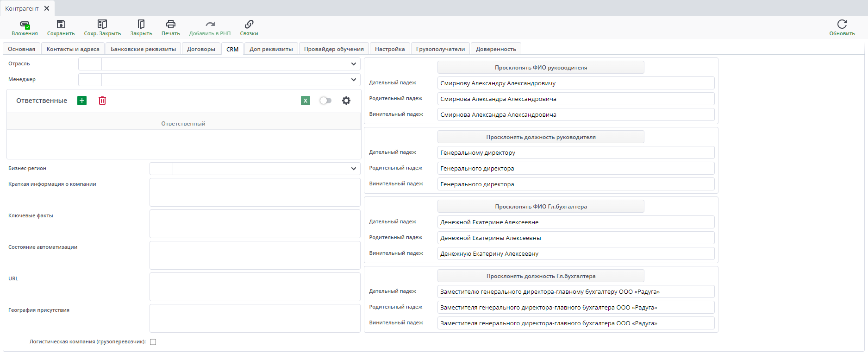Open the Настройка tab
The image size is (868, 354).
point(390,49)
